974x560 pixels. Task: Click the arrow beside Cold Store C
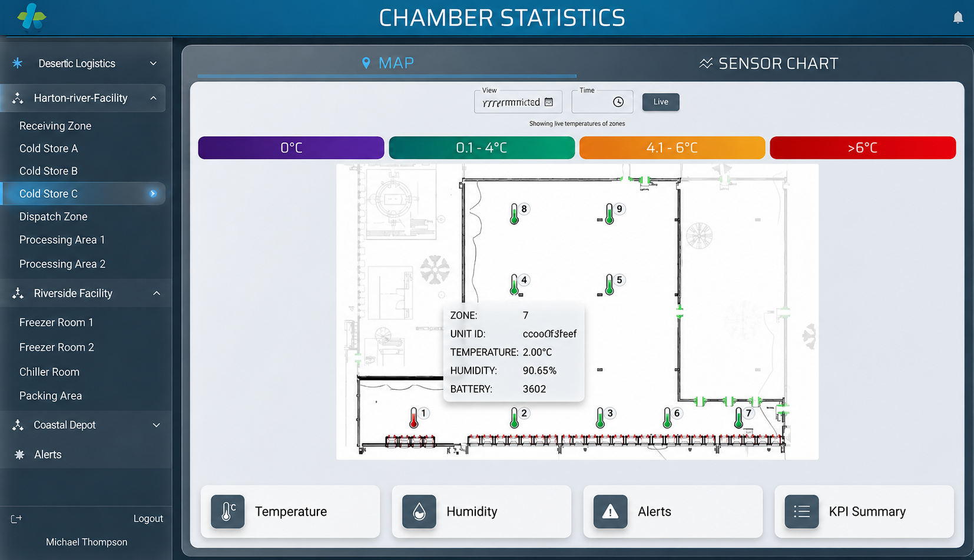(x=153, y=194)
